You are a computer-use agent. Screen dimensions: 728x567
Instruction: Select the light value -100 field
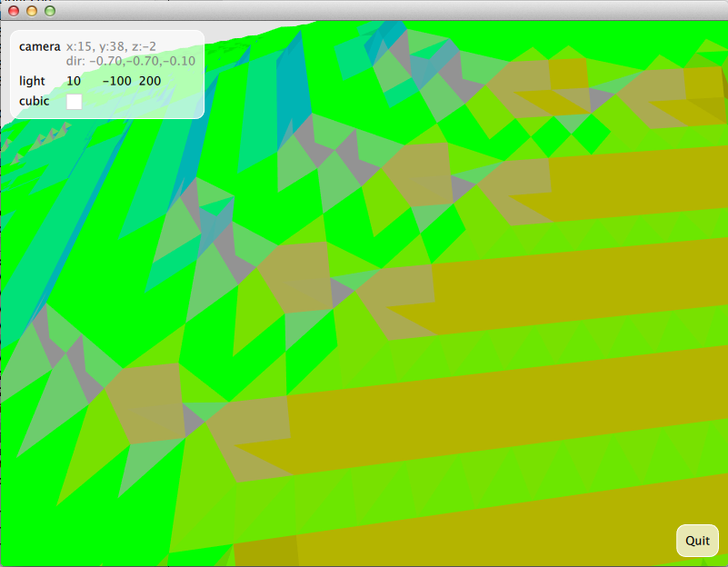coord(116,82)
